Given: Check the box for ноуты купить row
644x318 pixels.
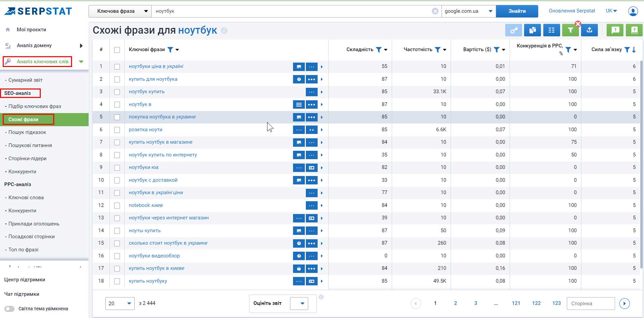Looking at the screenshot, I should [117, 231].
